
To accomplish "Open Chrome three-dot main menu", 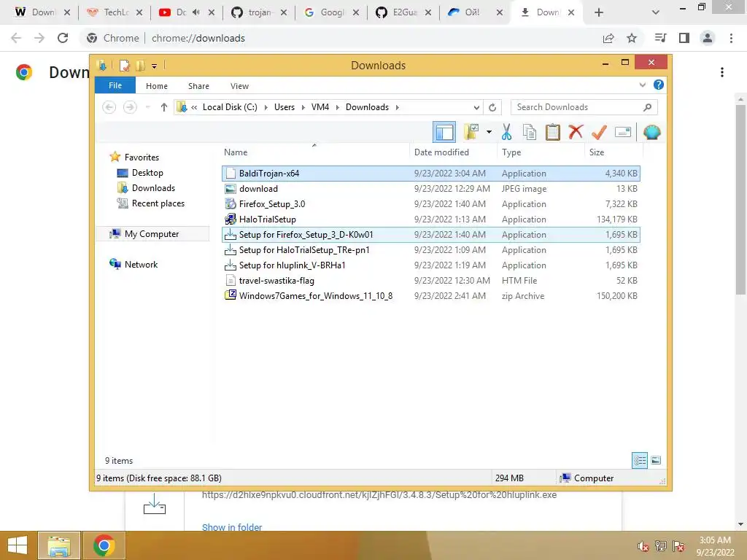I will (731, 38).
